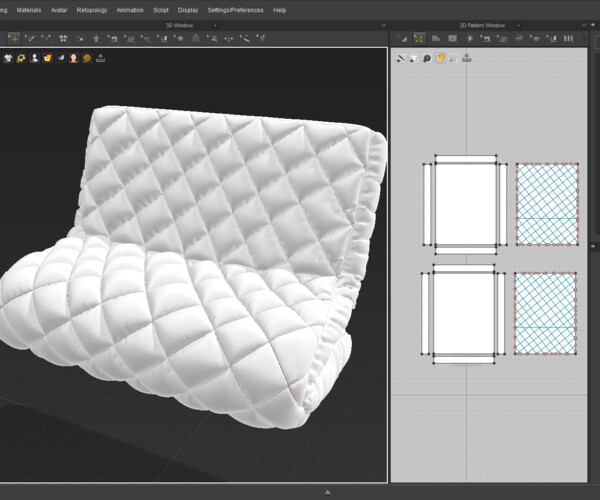The width and height of the screenshot is (600, 500).
Task: Open the 2D Pattern Window title dropdown
Action: pyautogui.click(x=489, y=24)
